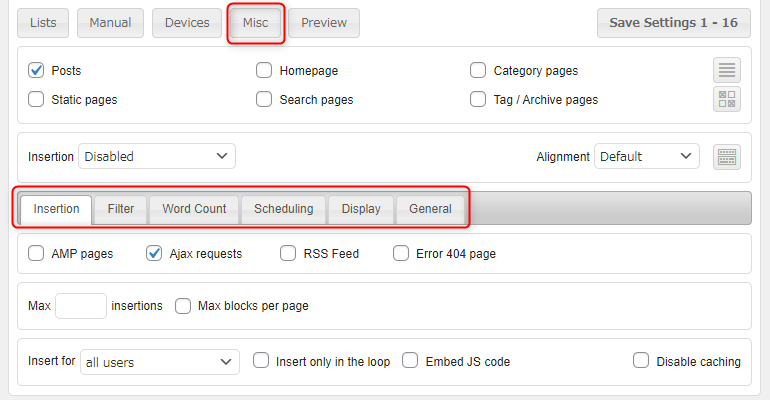Screen dimensions: 770x400
Task: Check the Max blocks per page box
Action: 183,306
